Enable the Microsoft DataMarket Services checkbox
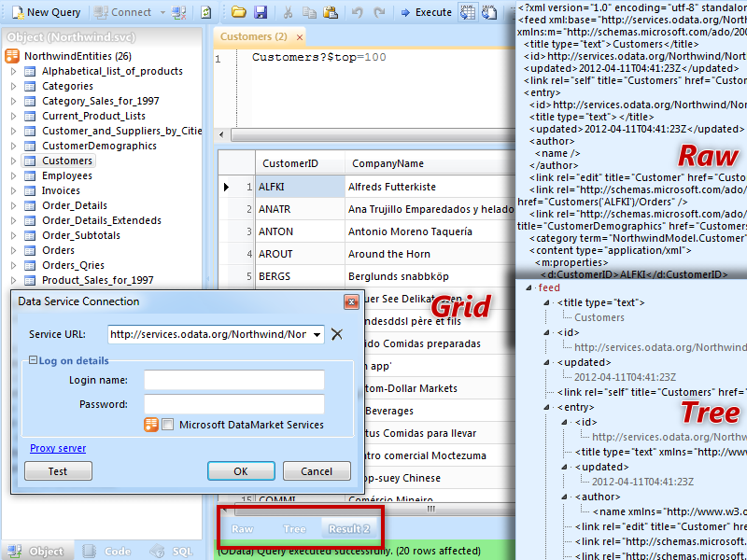 [x=168, y=425]
